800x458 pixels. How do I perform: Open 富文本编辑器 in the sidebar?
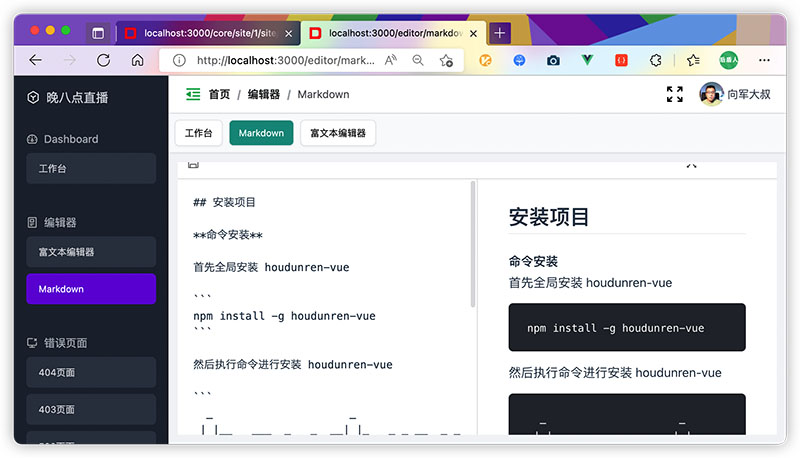[x=91, y=252]
